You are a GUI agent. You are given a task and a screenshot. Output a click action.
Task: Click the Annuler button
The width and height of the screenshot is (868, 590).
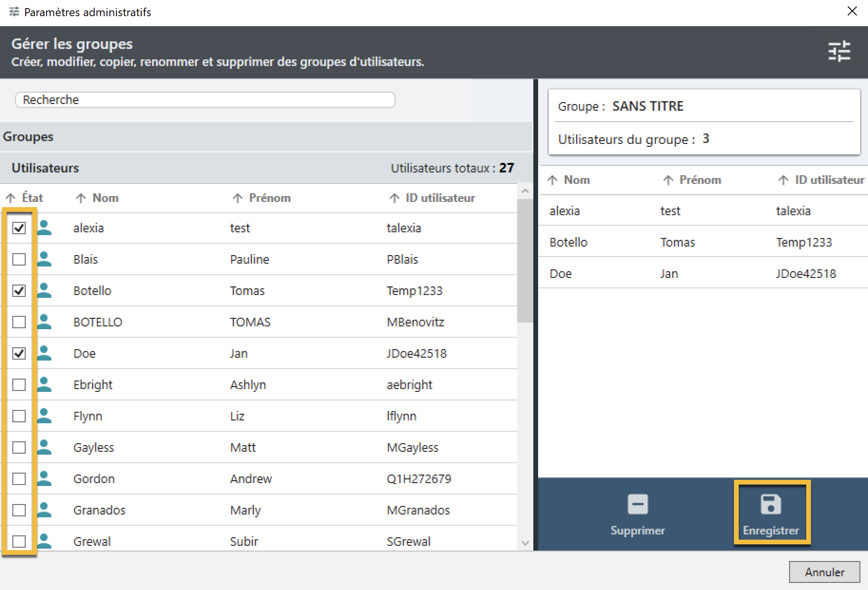click(x=824, y=572)
